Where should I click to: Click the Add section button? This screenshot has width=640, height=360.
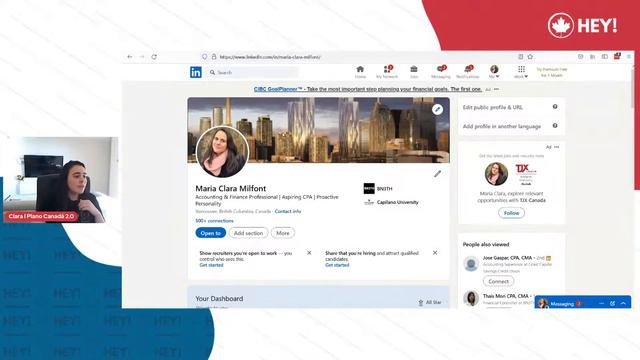coord(248,233)
